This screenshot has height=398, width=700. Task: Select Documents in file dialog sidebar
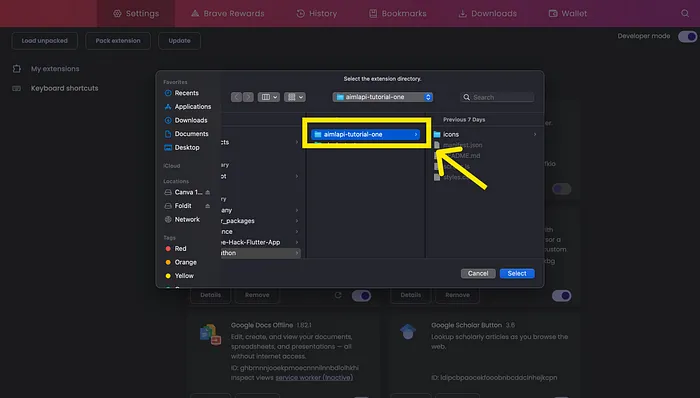point(191,134)
